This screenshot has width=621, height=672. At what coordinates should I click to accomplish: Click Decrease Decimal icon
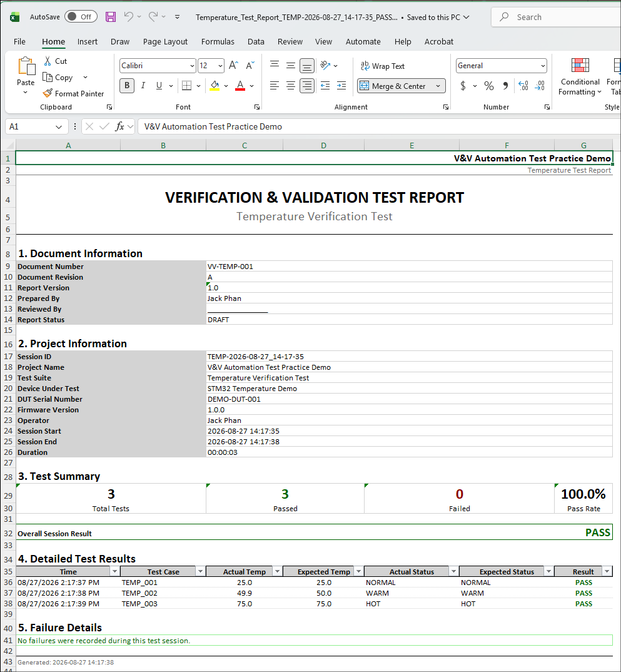click(540, 86)
